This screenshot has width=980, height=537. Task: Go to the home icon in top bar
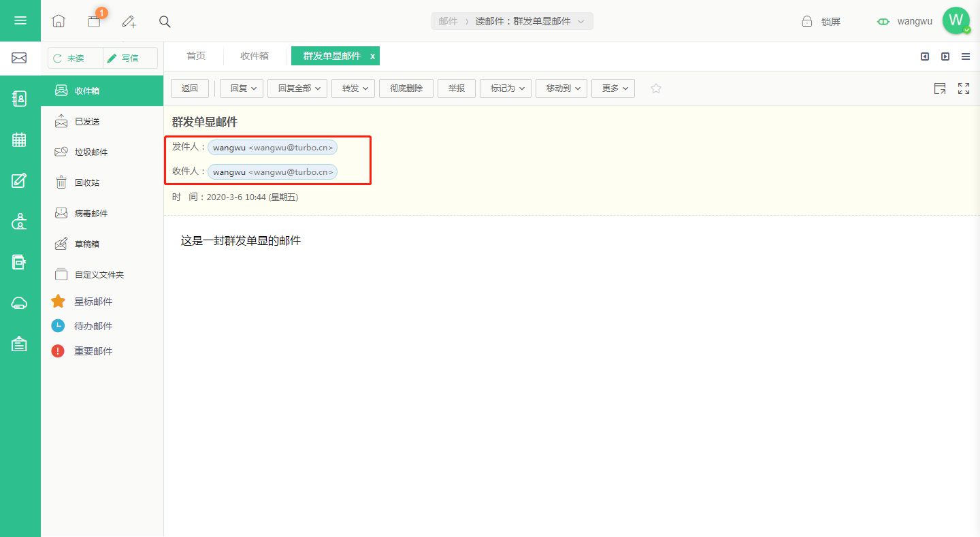[59, 21]
